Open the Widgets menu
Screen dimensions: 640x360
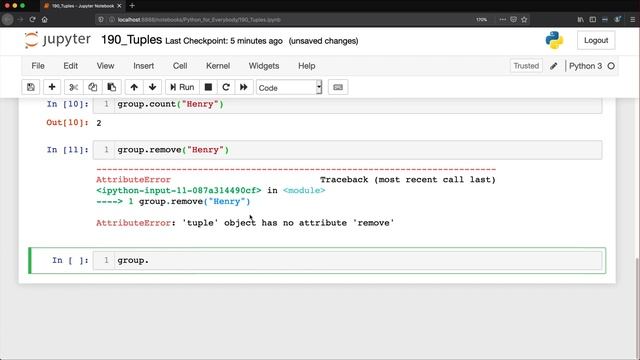pos(264,66)
